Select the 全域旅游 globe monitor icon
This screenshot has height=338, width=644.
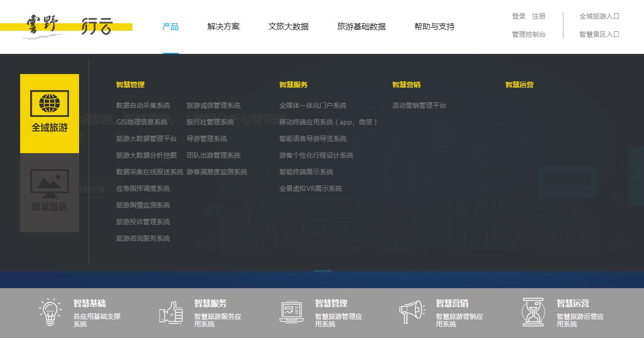49,103
